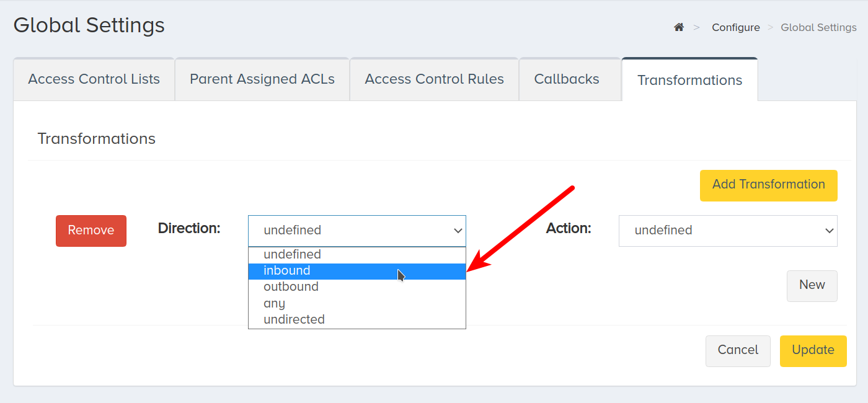Open the Configure breadcrumb link
Screen dimensions: 868x403
736,27
